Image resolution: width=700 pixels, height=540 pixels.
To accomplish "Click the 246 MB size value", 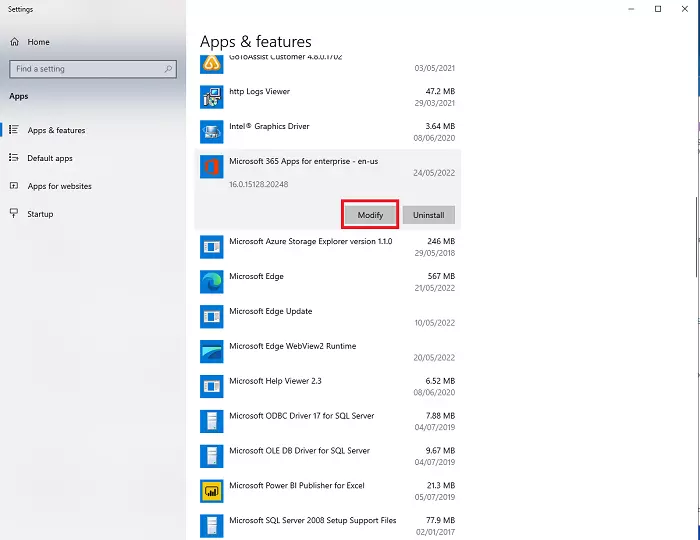I will tap(441, 241).
